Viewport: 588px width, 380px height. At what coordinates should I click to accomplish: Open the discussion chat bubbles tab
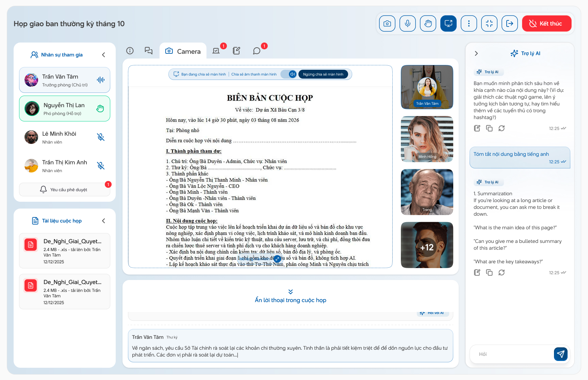click(x=148, y=51)
